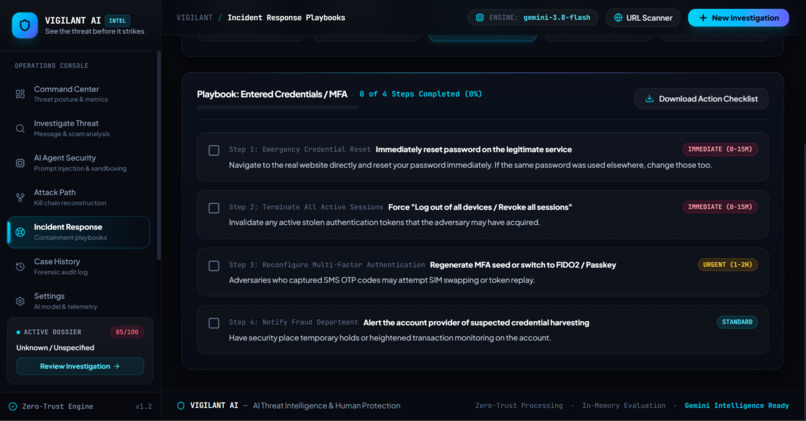Click the INTEL badge next to logo
This screenshot has width=806, height=421.
coord(117,21)
